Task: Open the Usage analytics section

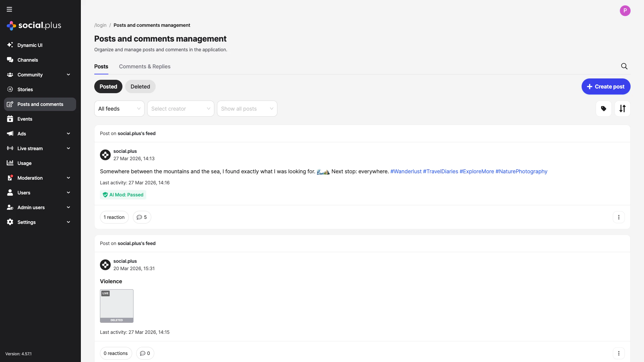Action: (x=23, y=163)
